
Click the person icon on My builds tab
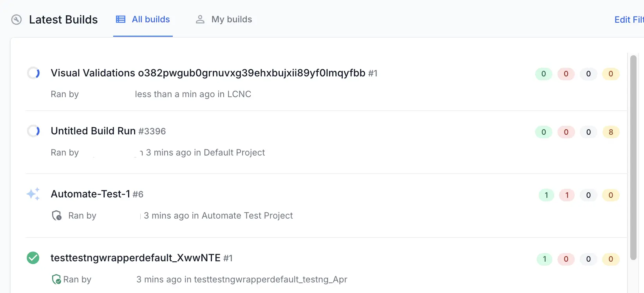(x=200, y=19)
